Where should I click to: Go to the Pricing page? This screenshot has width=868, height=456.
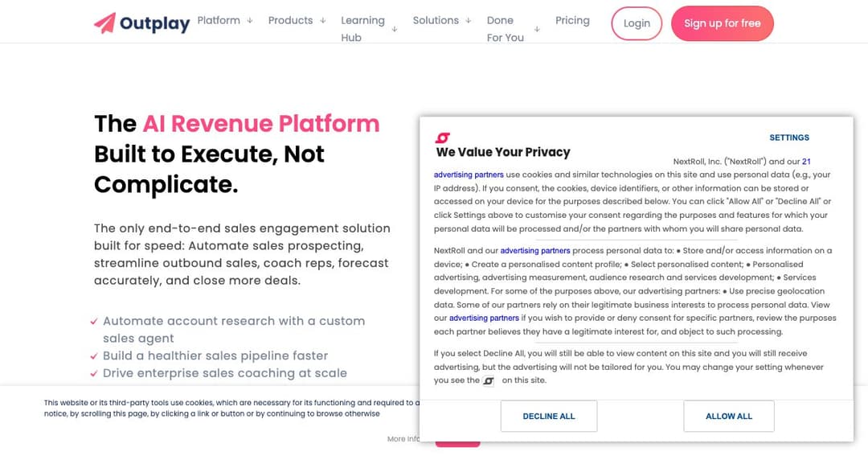click(572, 20)
